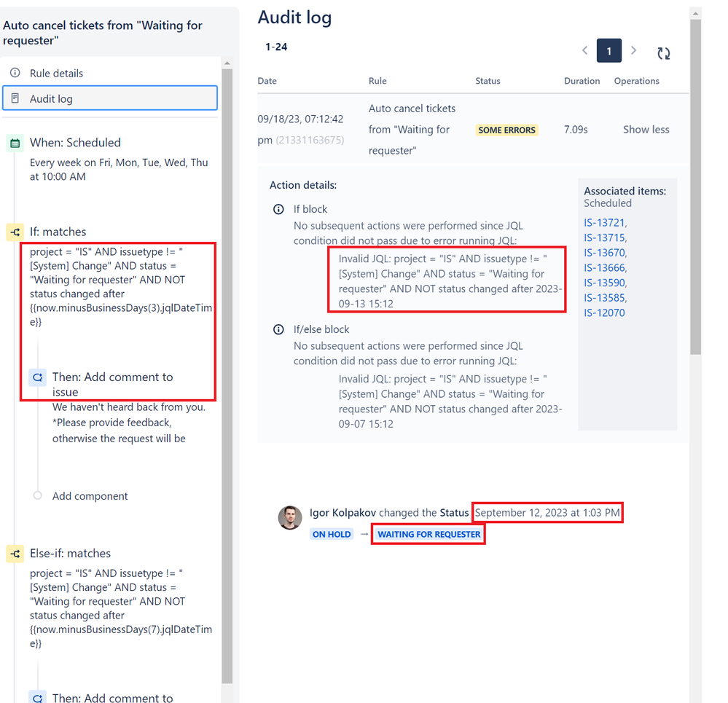Screen dimensions: 728x703
Task: Open the Then: Add comment to issue action
Action: pyautogui.click(x=112, y=384)
